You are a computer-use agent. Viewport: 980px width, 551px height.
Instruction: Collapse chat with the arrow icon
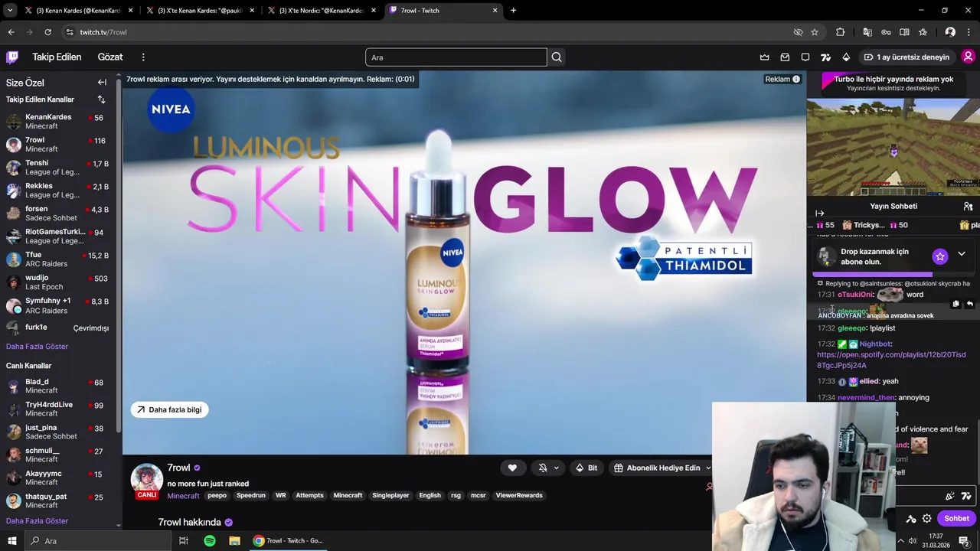click(820, 213)
